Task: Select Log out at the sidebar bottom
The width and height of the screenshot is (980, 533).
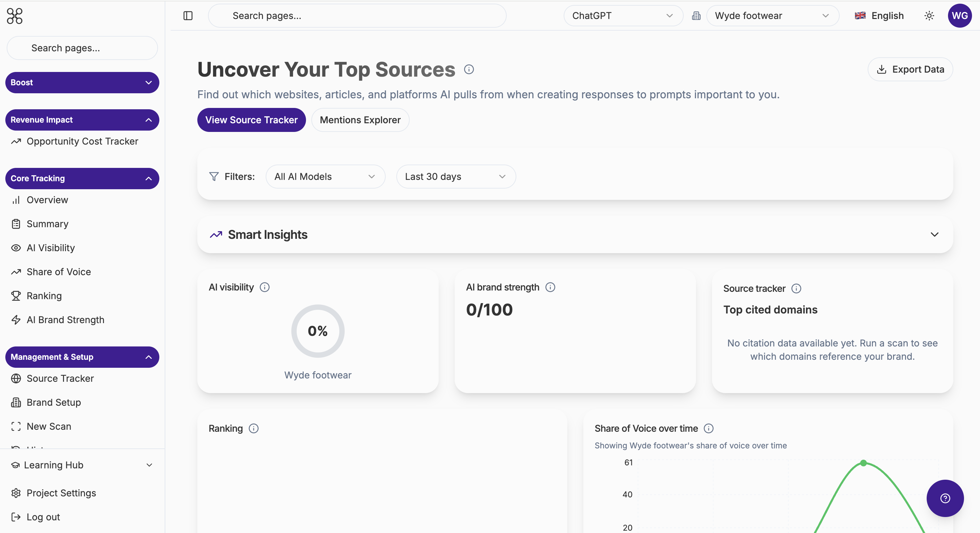Action: pyautogui.click(x=43, y=517)
